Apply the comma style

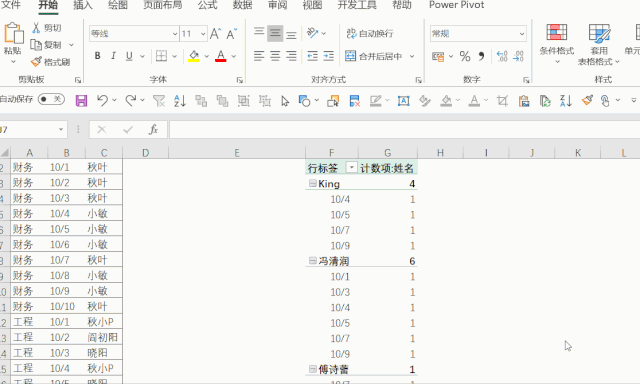point(481,56)
